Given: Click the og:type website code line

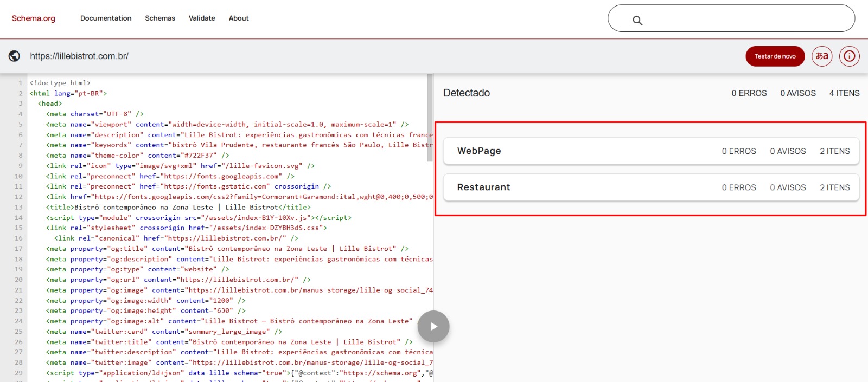Looking at the screenshot, I should tap(138, 269).
